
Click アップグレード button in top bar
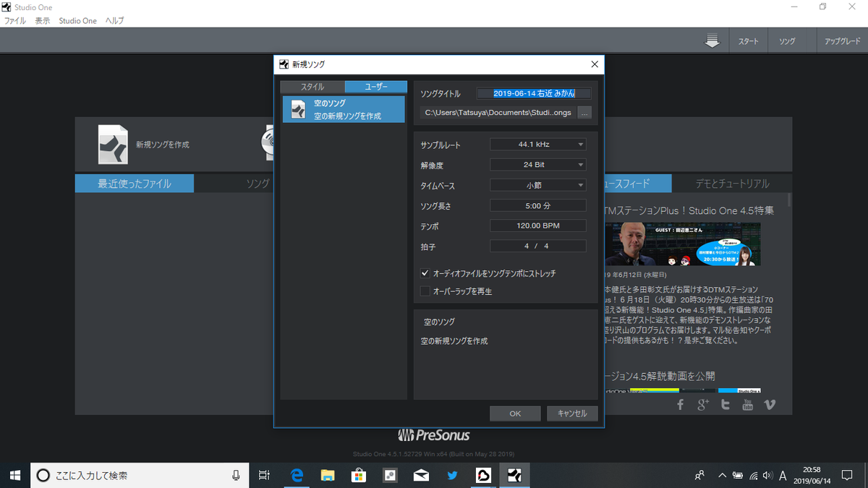(843, 41)
